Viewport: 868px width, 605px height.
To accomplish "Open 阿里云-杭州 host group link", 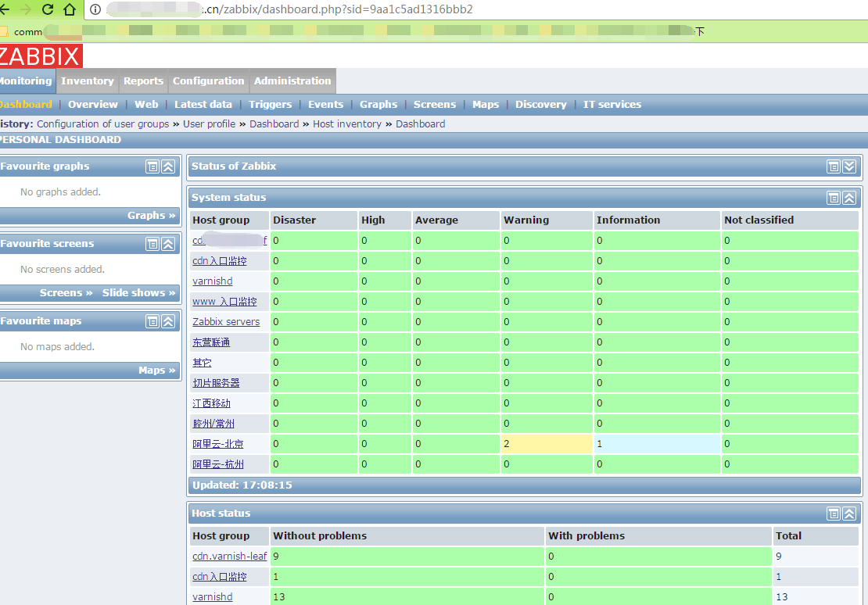I will tap(218, 464).
